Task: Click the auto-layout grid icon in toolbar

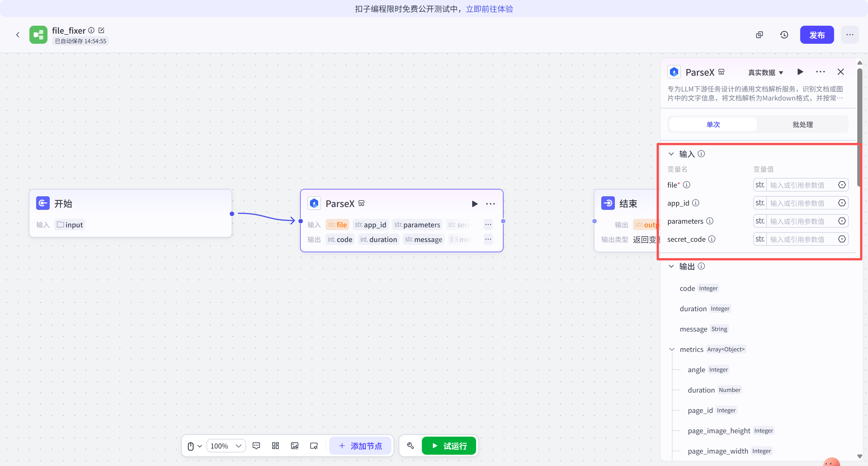Action: (275, 446)
